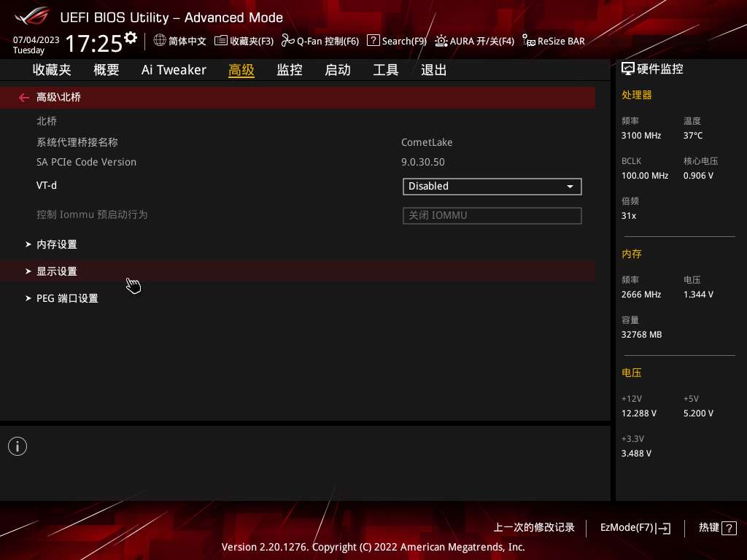
Task: Click AURA 开/关(F4) label
Action: point(482,41)
